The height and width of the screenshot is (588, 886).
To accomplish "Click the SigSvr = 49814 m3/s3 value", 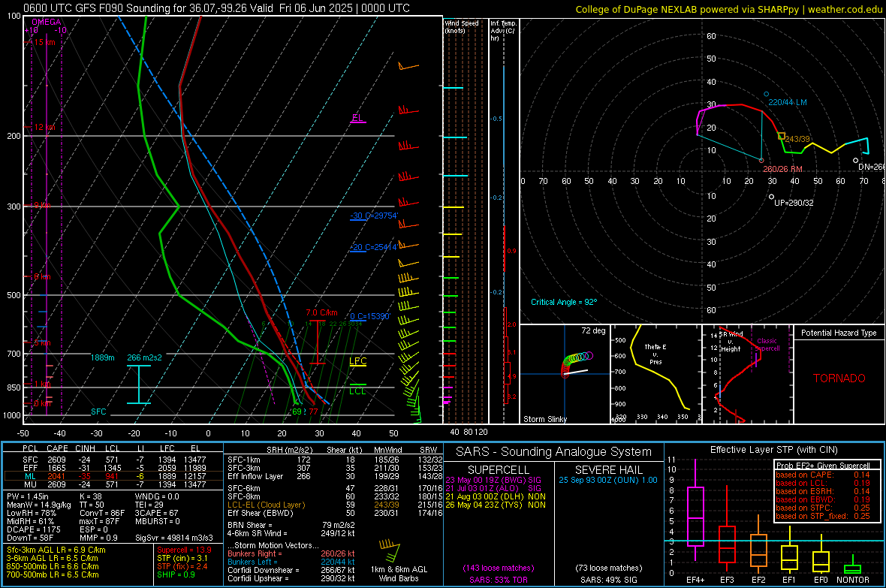I will [x=174, y=538].
